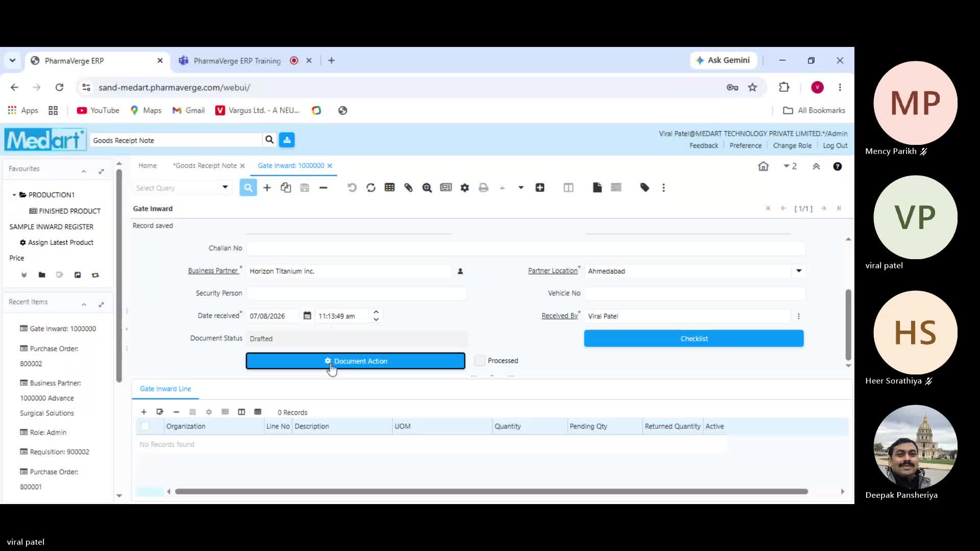Open Received By three-dot options
The width and height of the screenshot is (980, 551).
799,316
